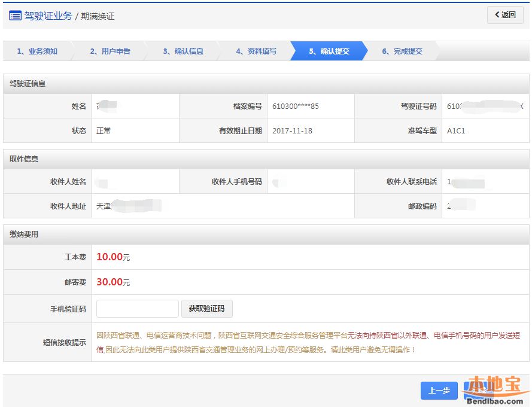The height and width of the screenshot is (408, 532).
Task: Click the 驾驶证信息 section header
Action: click(x=28, y=84)
